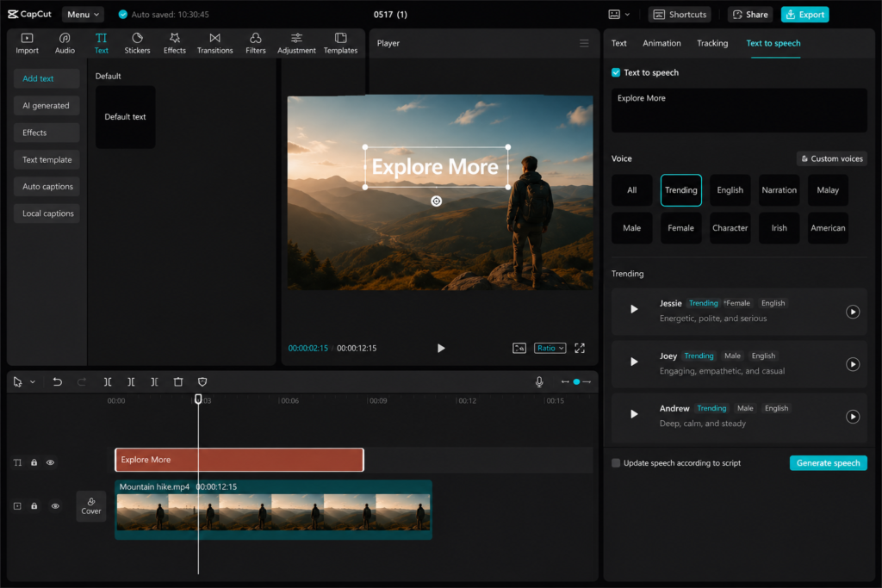Preview Andrew voice sample
The image size is (882, 588).
click(634, 414)
